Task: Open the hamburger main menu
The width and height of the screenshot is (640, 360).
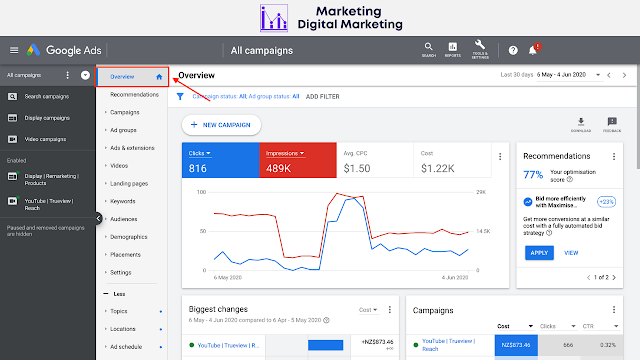Action: pyautogui.click(x=14, y=50)
